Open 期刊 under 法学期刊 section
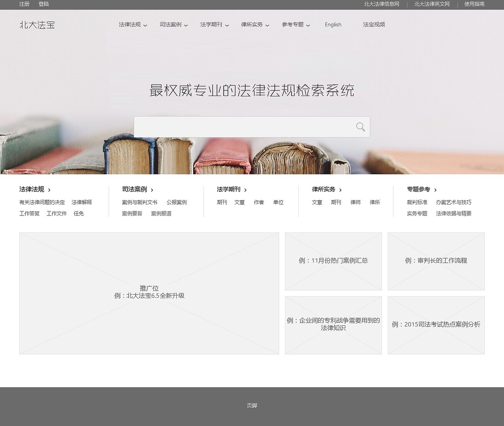Screen dimensions: 504x426 pos(222,202)
